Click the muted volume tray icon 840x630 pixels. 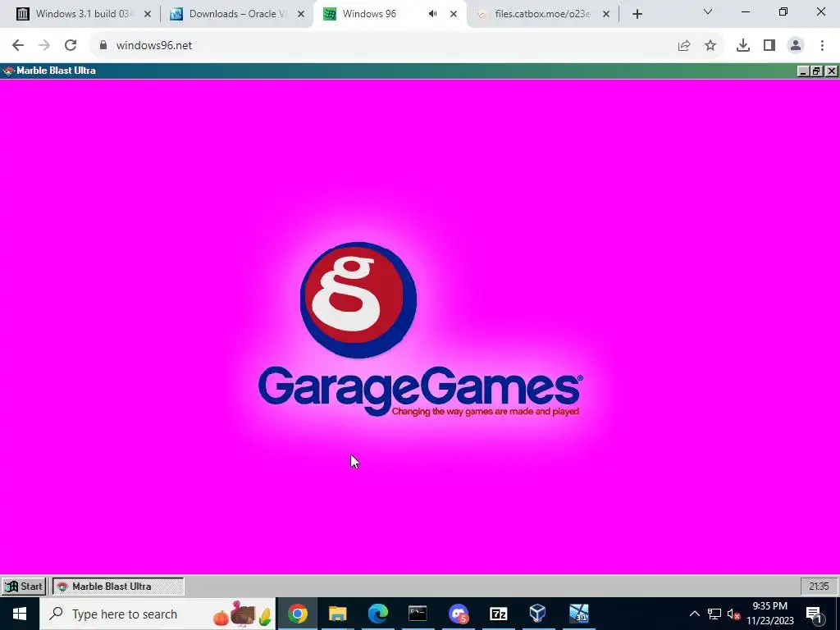point(734,614)
